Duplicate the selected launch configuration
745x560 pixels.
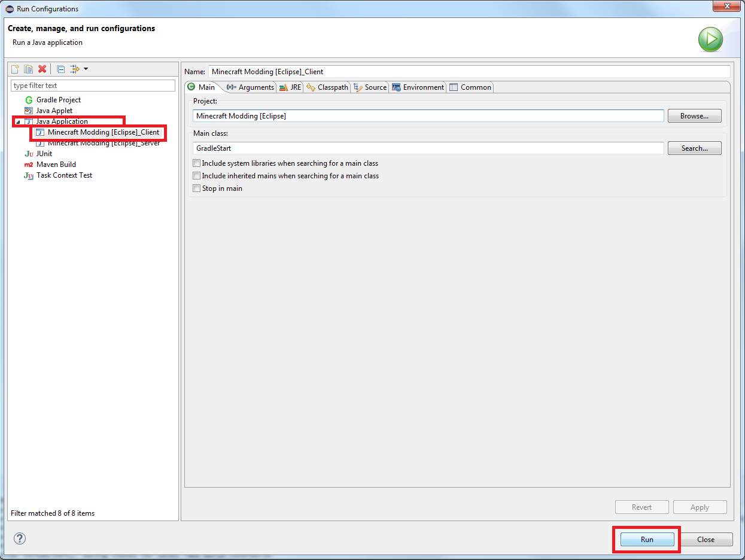point(28,69)
